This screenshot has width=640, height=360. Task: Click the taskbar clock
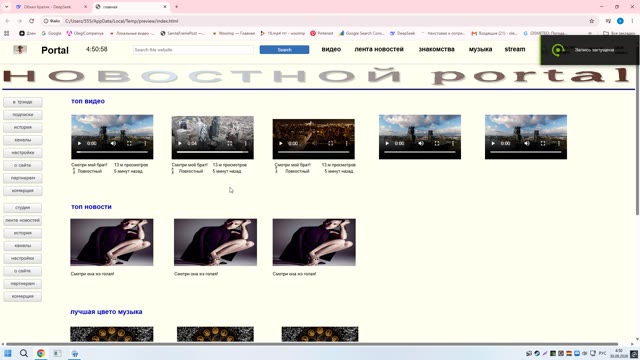[619, 353]
